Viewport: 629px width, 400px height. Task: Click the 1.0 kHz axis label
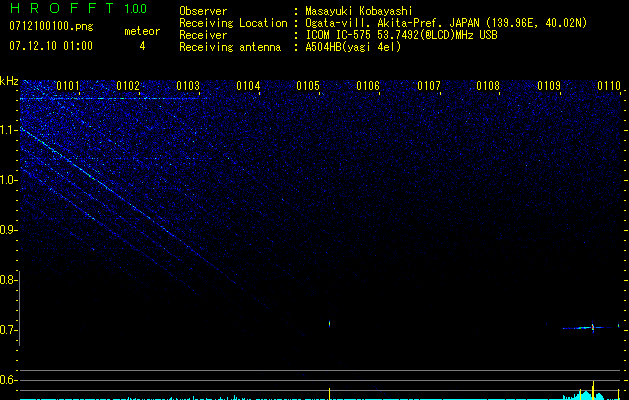[x=8, y=180]
